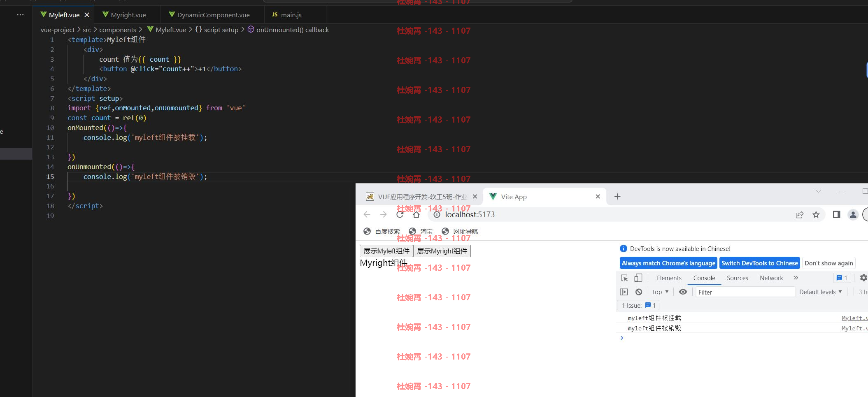The width and height of the screenshot is (868, 397).
Task: Open the Chrome profile avatar
Action: [x=853, y=214]
